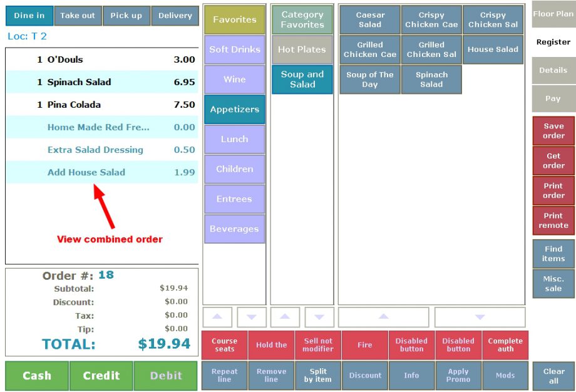Pay with Cash

tap(36, 376)
